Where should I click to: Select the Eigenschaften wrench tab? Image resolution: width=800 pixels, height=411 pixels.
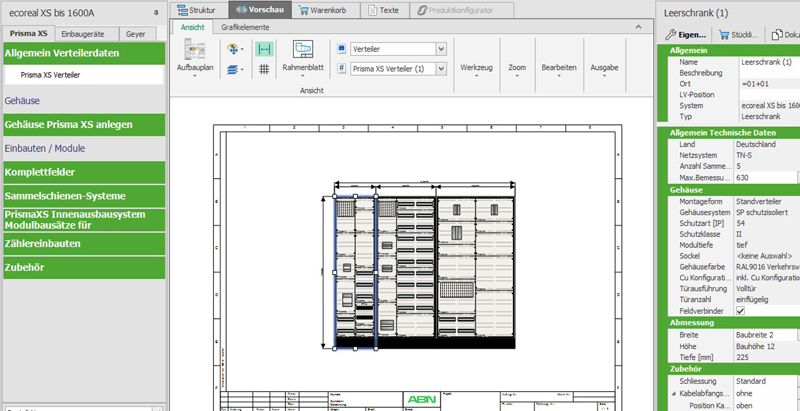685,35
